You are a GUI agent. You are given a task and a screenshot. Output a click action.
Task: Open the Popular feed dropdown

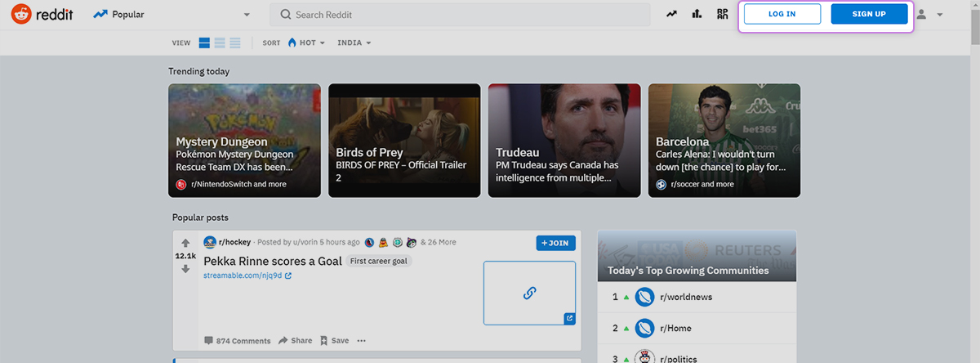tap(171, 15)
